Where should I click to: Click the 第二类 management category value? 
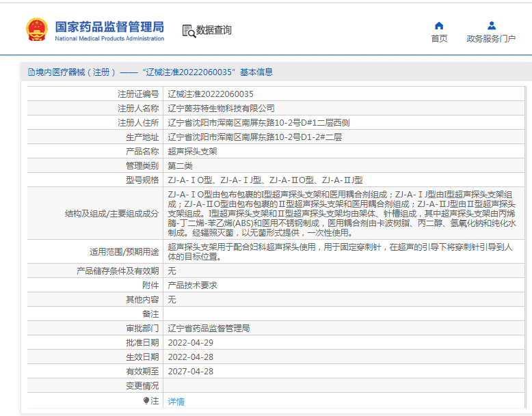[x=180, y=165]
